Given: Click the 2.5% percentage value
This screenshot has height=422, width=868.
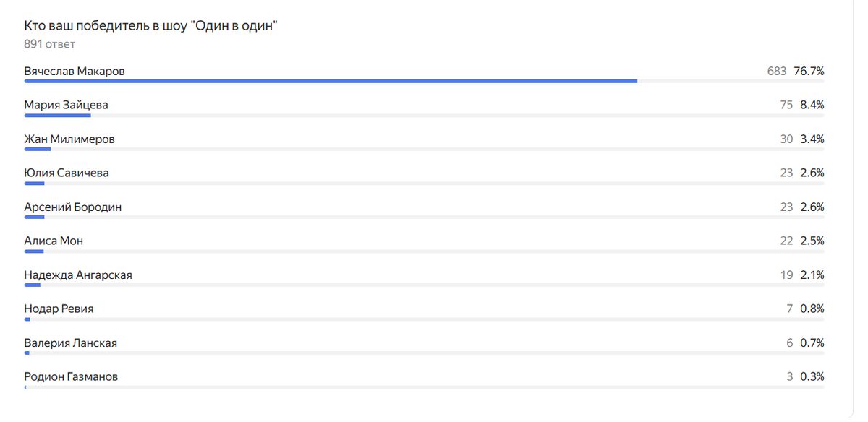Looking at the screenshot, I should [x=812, y=241].
